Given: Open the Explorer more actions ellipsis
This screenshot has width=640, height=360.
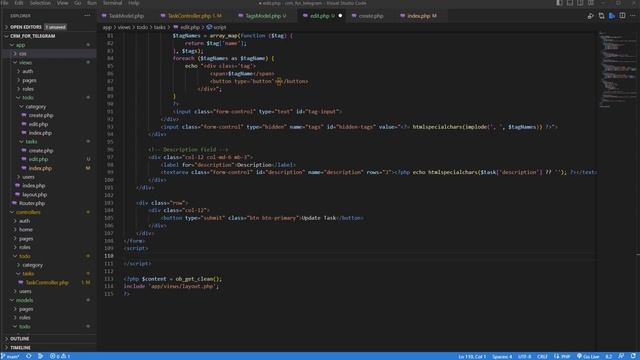Looking at the screenshot, I should tap(87, 16).
